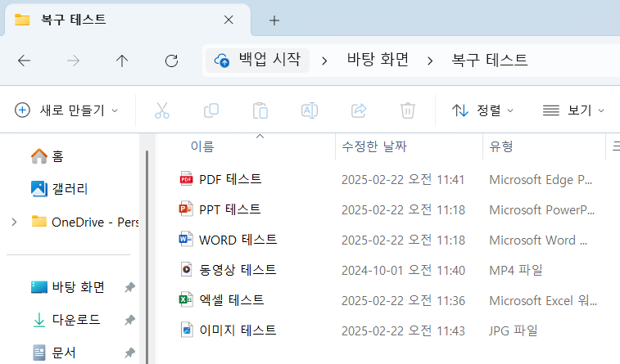
Task: Select the file name 이미지 테스트
Action: tap(238, 330)
